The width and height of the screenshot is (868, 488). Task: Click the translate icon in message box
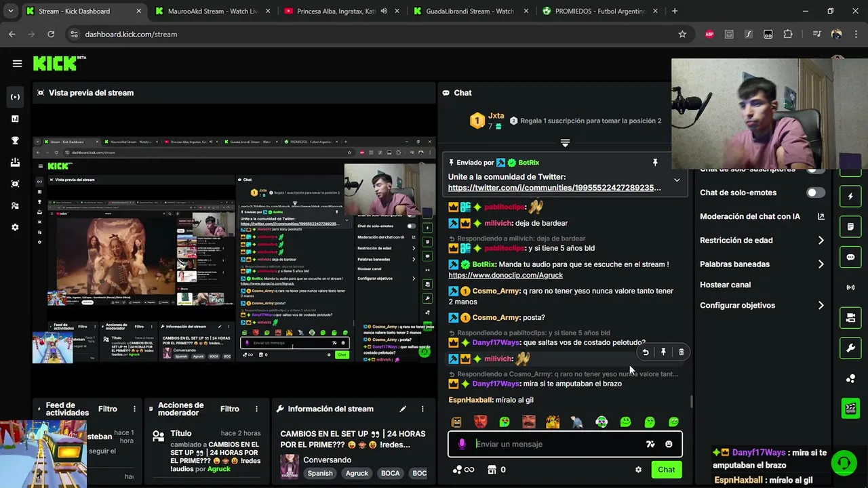(x=650, y=444)
